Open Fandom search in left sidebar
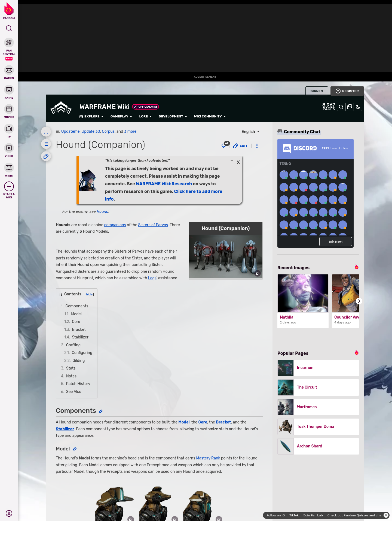 (9, 28)
